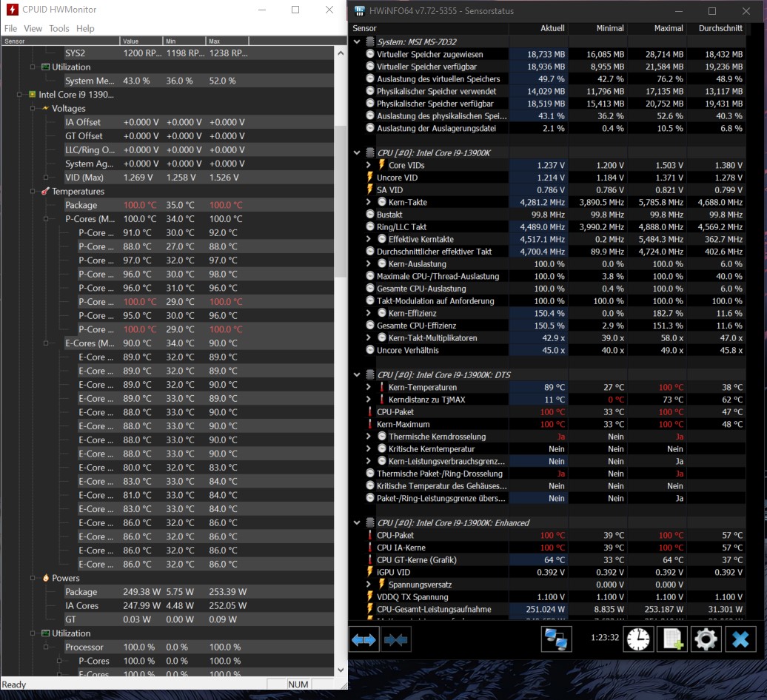Image resolution: width=767 pixels, height=700 pixels.
Task: Open HWiNFO sensor settings gear icon
Action: pyautogui.click(x=706, y=639)
